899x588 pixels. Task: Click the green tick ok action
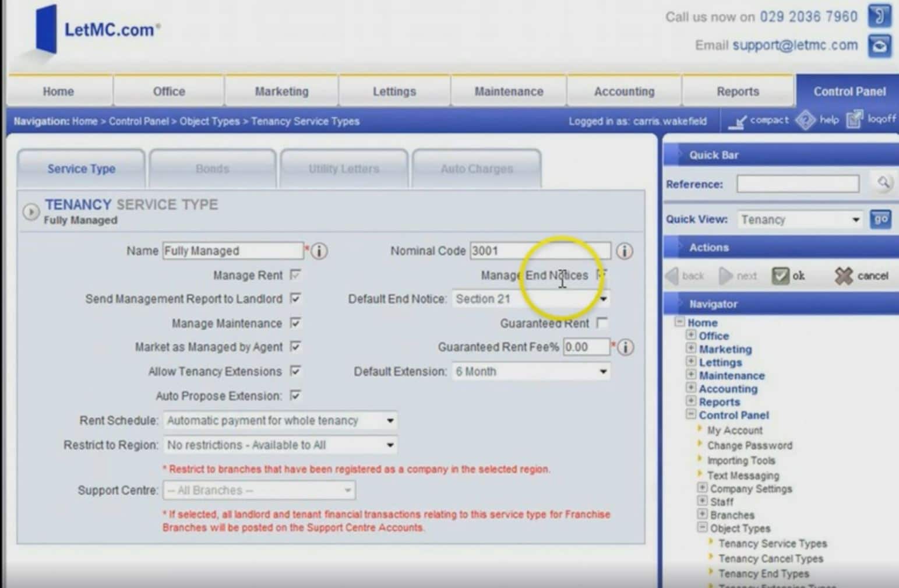[x=781, y=276]
